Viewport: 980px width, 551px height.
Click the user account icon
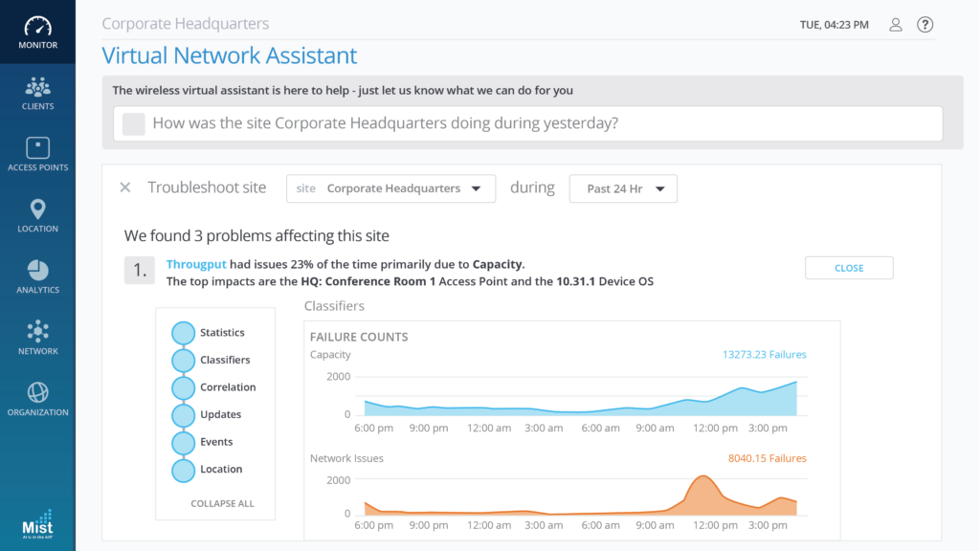(x=896, y=25)
